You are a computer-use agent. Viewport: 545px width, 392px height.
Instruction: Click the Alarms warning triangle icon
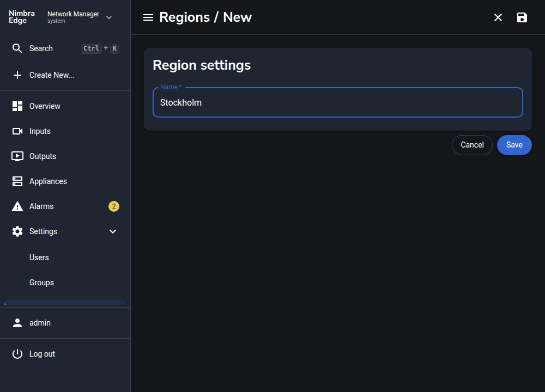pyautogui.click(x=17, y=206)
